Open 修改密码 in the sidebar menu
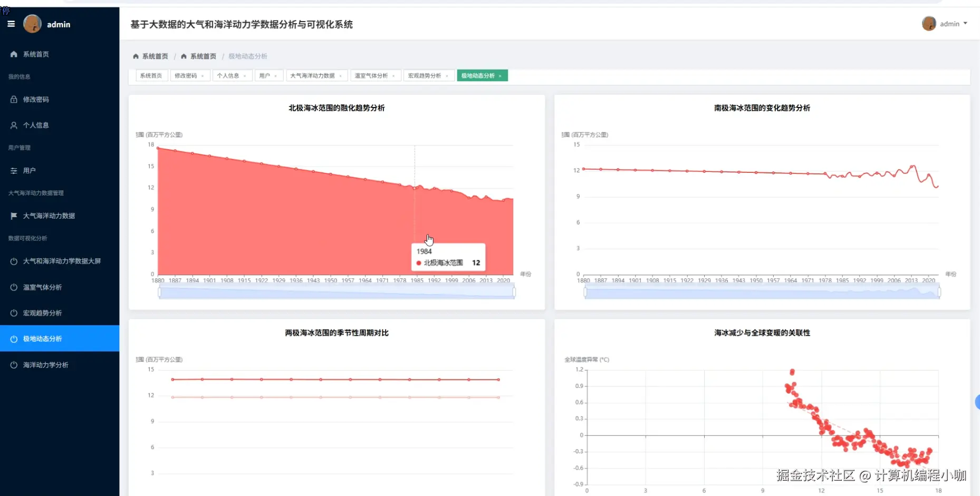The image size is (980, 496). (x=60, y=99)
